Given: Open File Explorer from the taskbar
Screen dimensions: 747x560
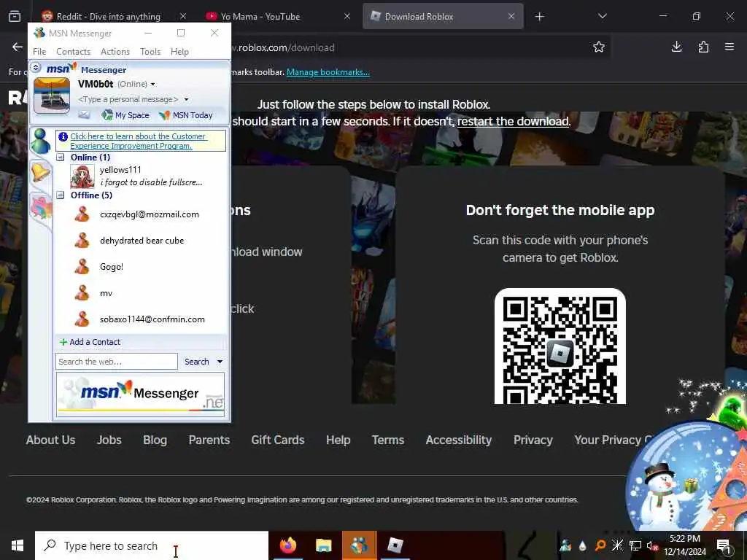Looking at the screenshot, I should pyautogui.click(x=323, y=545).
